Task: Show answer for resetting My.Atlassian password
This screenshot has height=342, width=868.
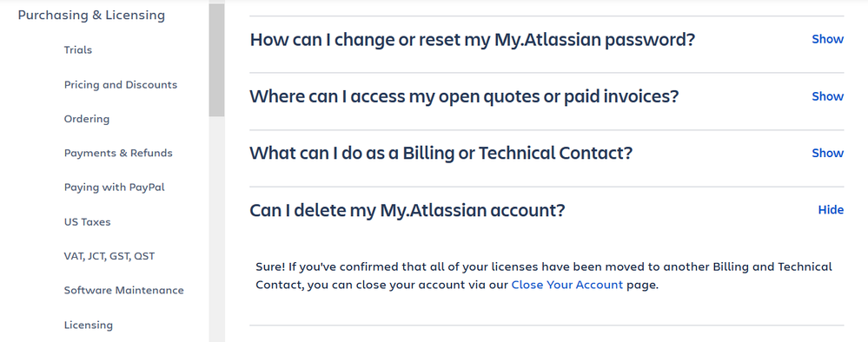Action: pos(827,39)
